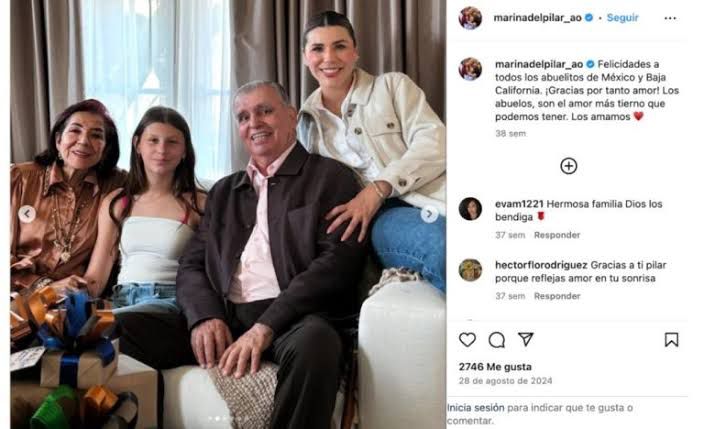Open evam1221 commenter profile

pyautogui.click(x=519, y=204)
